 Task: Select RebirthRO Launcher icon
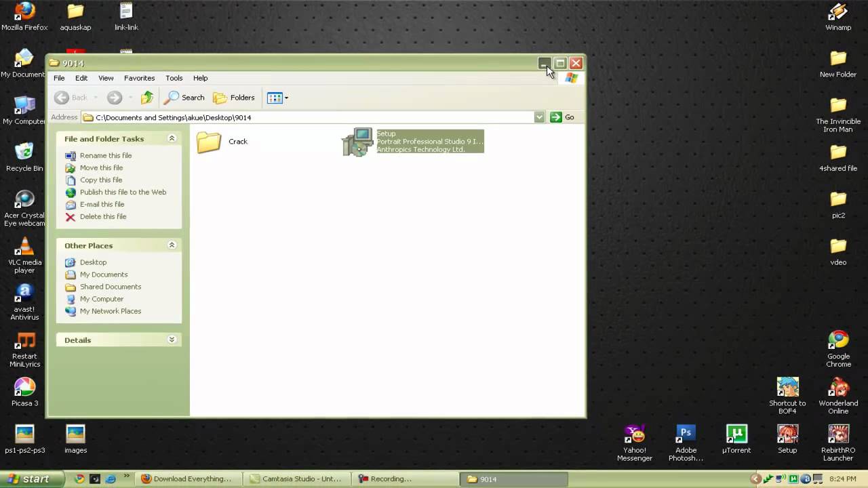(838, 443)
